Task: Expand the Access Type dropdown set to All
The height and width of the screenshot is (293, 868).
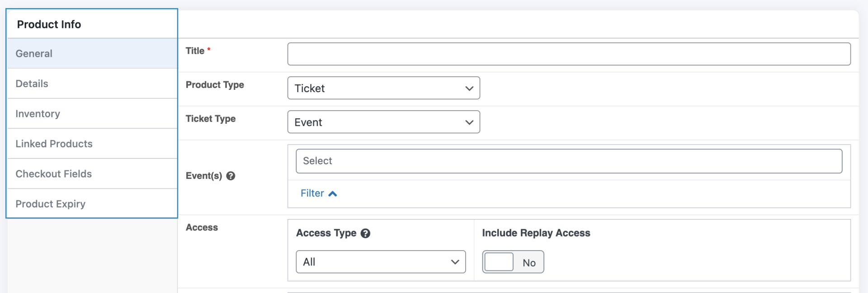Action: pos(381,262)
